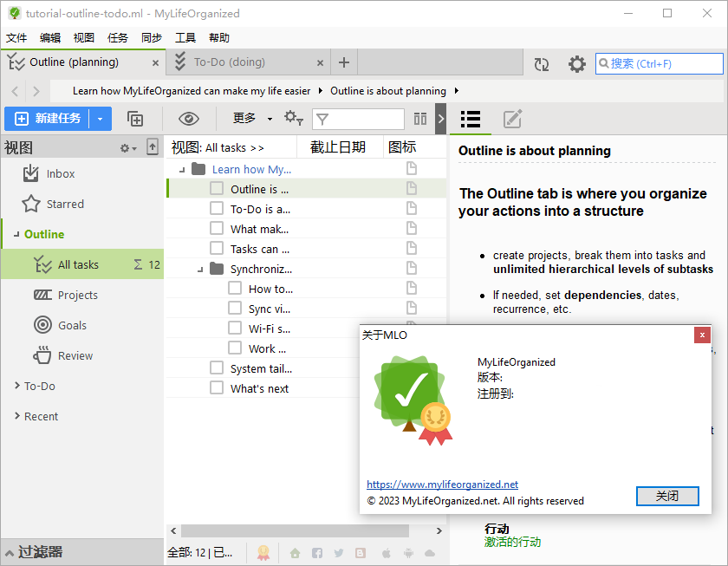Collapse the Synchroniz... folder
The height and width of the screenshot is (566, 728).
pyautogui.click(x=200, y=270)
